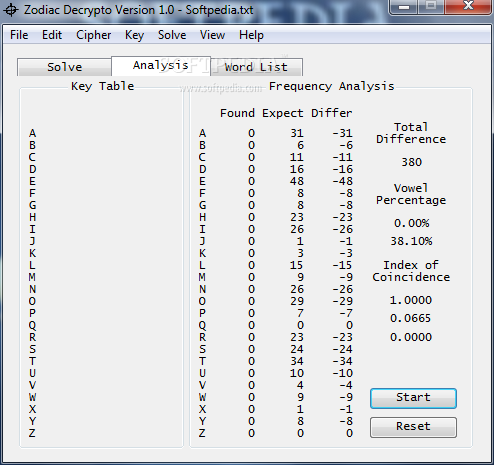Minimize the Zodiac Decrypto window

click(403, 7)
